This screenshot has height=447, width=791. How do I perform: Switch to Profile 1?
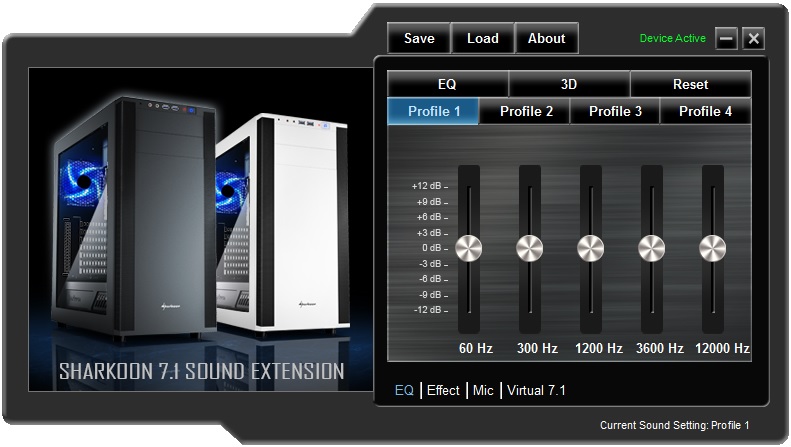tap(433, 111)
